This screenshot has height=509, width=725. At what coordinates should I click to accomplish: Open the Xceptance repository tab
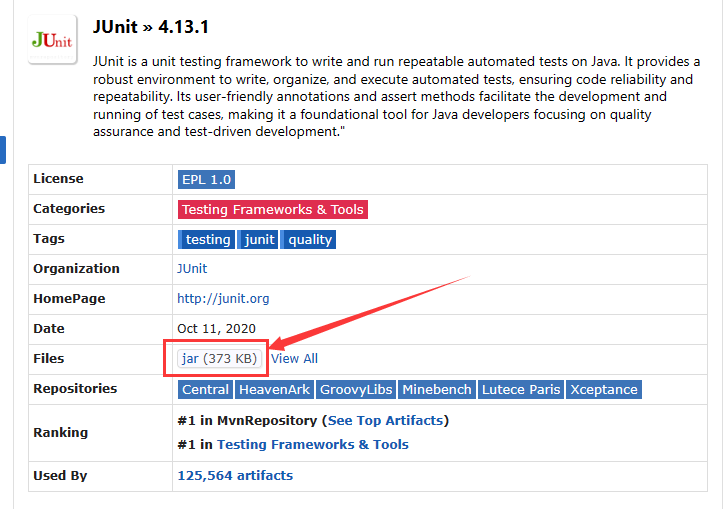pyautogui.click(x=604, y=390)
